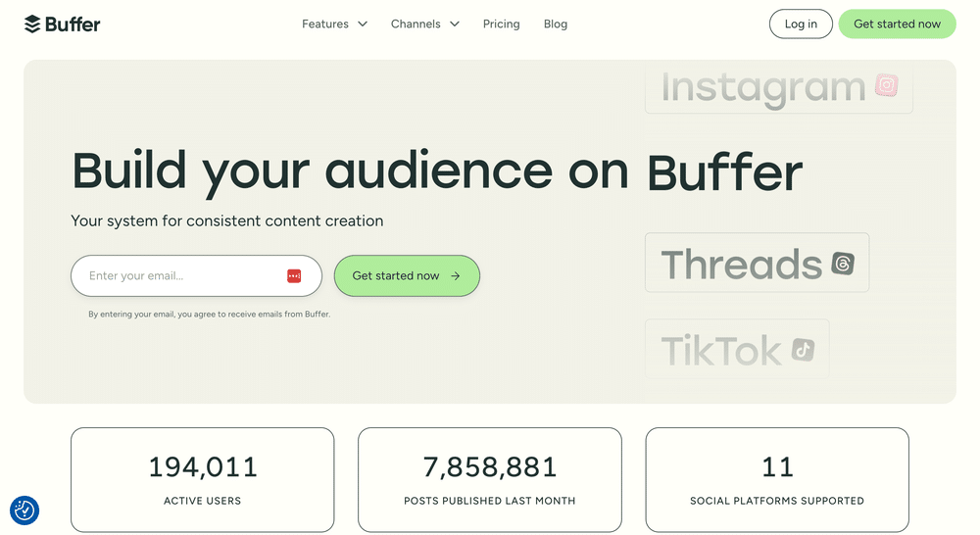The width and height of the screenshot is (980, 535).
Task: Click the red password manager icon in email field
Action: pos(294,275)
